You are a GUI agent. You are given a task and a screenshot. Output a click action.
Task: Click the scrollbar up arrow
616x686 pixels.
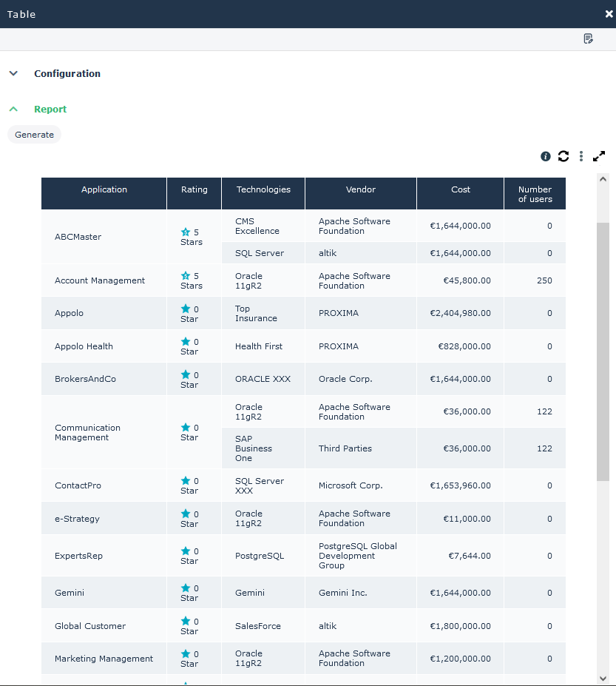603,179
